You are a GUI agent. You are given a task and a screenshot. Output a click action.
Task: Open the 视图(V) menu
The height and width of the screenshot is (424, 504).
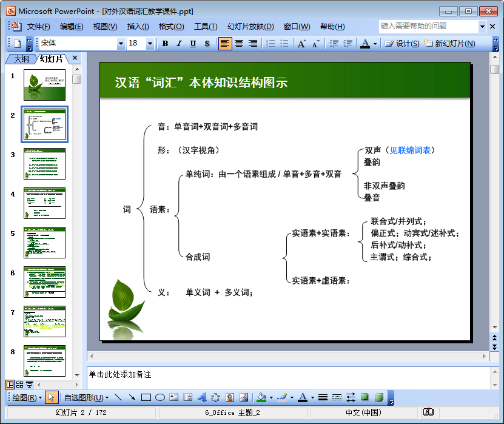click(105, 26)
